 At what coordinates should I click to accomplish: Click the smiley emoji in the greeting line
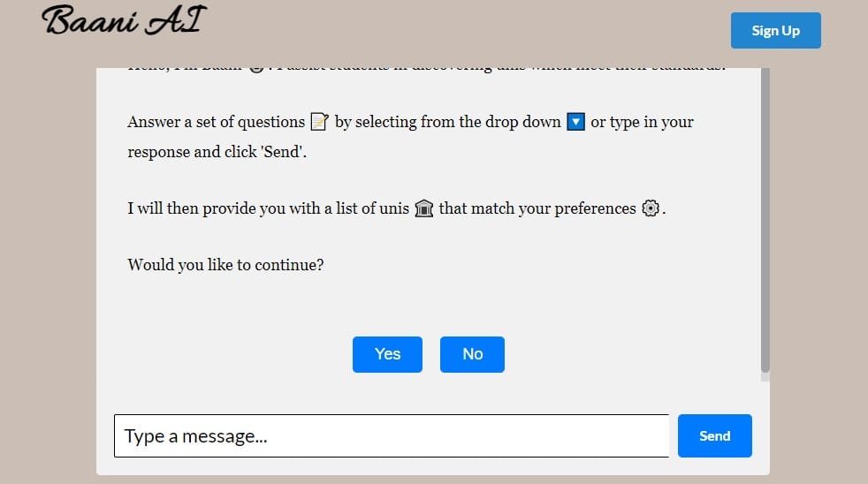[x=255, y=69]
